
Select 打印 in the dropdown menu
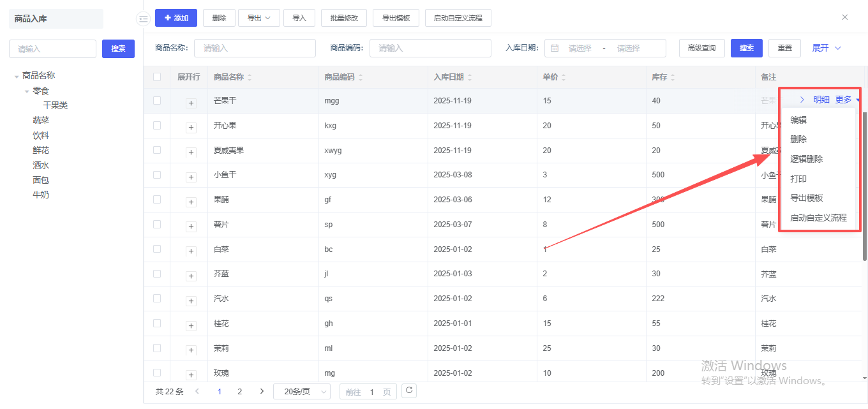point(798,179)
